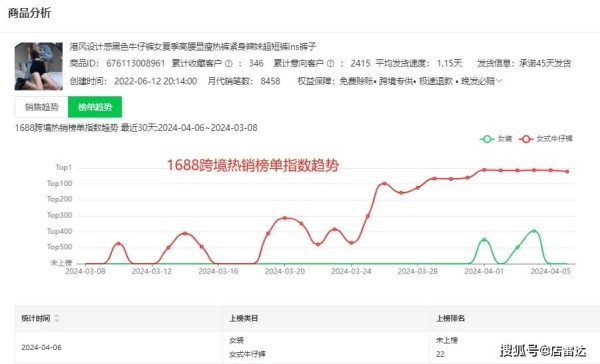600x364 pixels.
Task: Sort by the 统计时间 column arrows
Action: tap(57, 318)
